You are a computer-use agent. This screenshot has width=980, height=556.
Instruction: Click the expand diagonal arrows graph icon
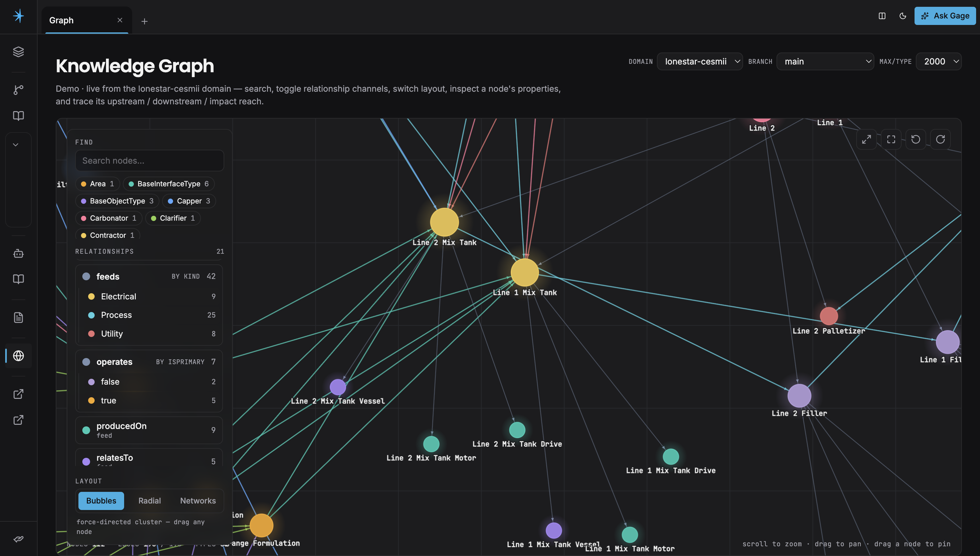[x=867, y=139]
